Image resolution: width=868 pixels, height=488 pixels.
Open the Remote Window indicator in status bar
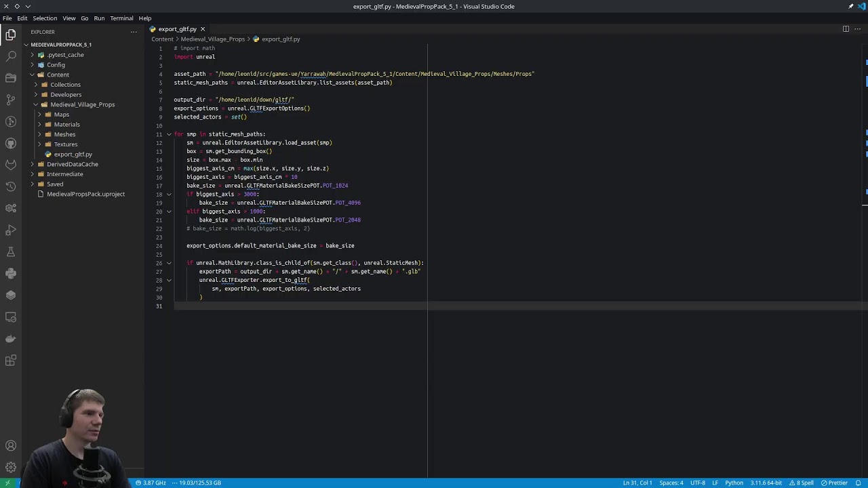click(7, 483)
